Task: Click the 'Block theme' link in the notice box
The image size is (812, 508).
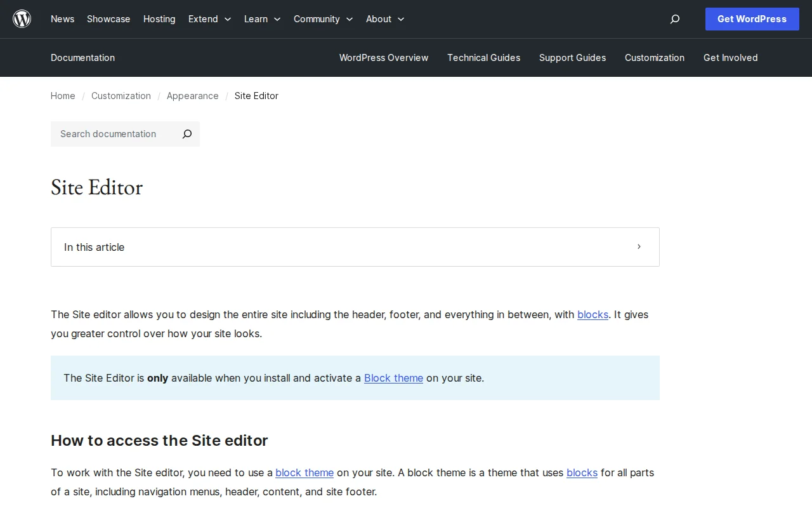Action: point(393,378)
